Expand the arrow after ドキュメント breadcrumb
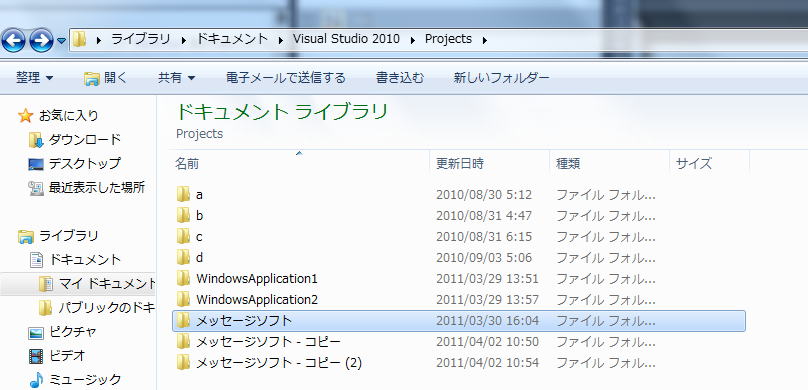808x390 pixels. (280, 40)
